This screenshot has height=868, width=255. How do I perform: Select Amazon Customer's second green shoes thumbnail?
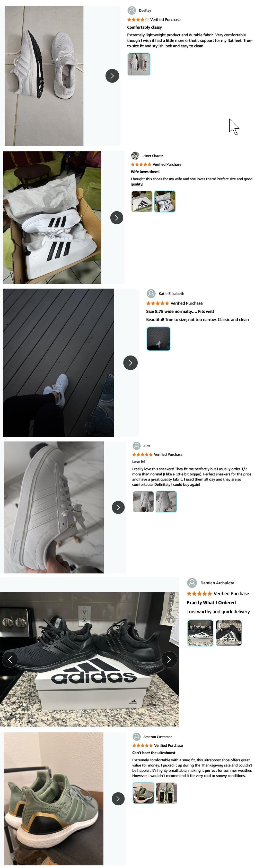[x=166, y=793]
